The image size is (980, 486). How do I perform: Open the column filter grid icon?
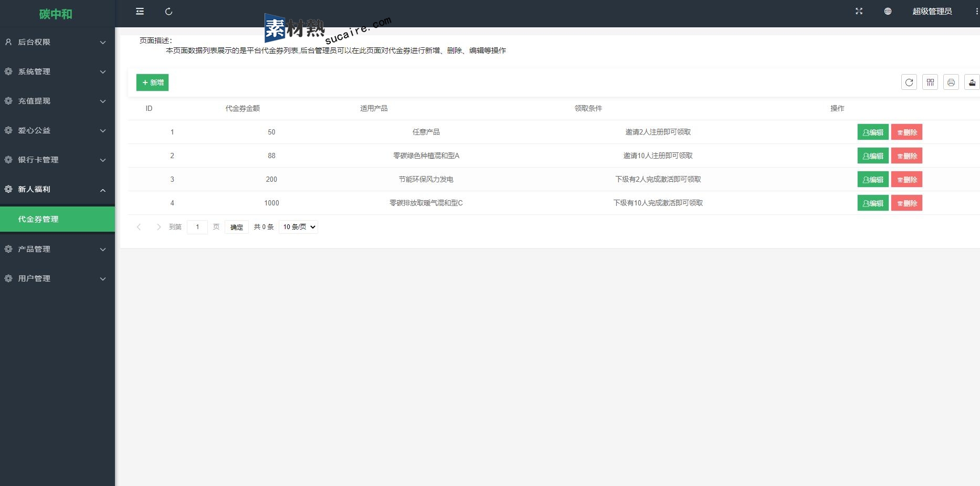[x=930, y=82]
